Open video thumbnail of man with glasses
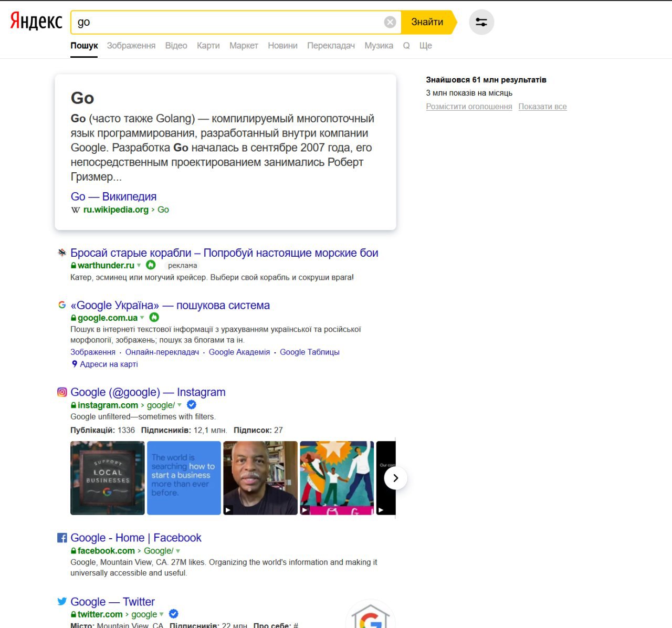This screenshot has width=672, height=628. pos(260,478)
